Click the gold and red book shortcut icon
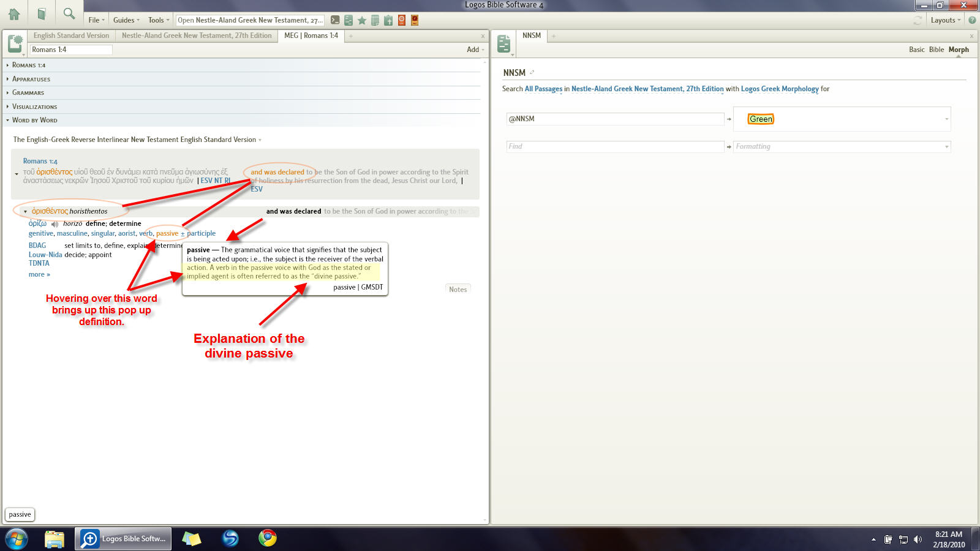Screen dimensions: 980x551 click(x=415, y=20)
